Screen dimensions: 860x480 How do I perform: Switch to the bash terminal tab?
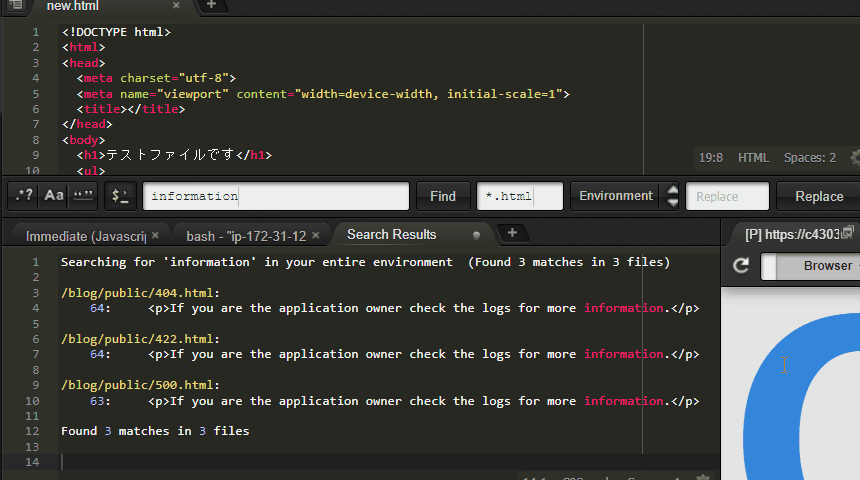(x=246, y=236)
